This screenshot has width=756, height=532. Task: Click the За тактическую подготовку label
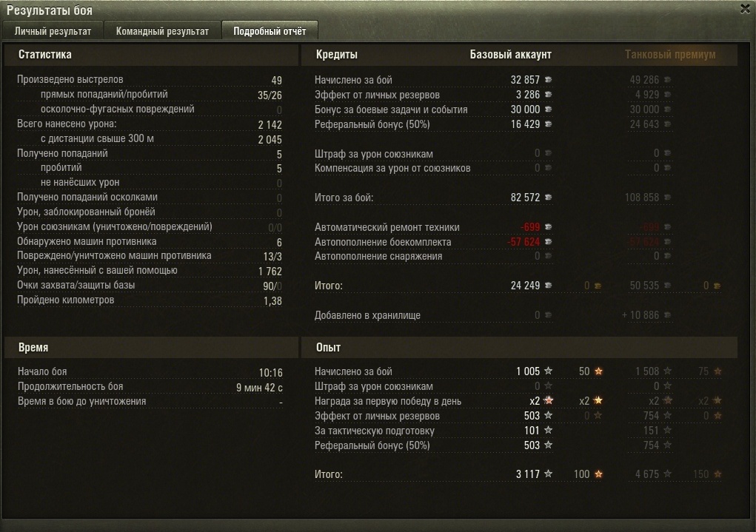(374, 431)
